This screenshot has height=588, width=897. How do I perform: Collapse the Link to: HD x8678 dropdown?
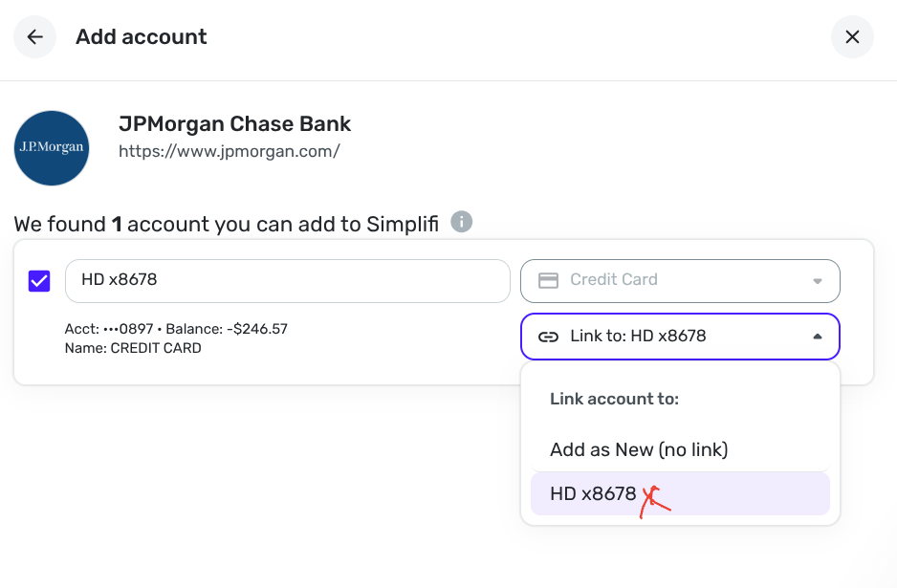679,337
